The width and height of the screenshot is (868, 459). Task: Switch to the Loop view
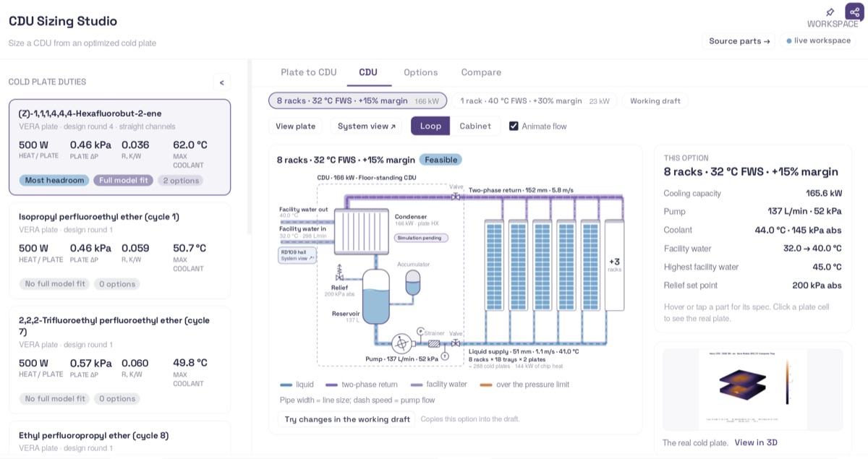click(430, 126)
